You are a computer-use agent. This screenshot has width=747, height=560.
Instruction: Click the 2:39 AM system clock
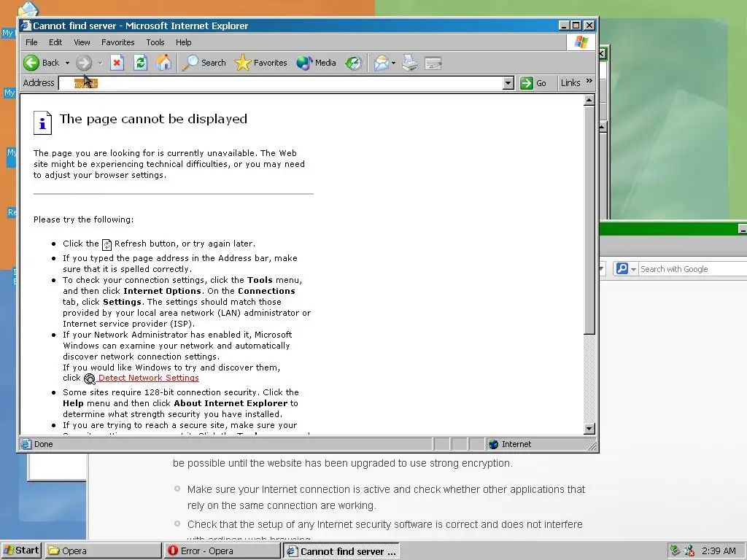point(719,551)
